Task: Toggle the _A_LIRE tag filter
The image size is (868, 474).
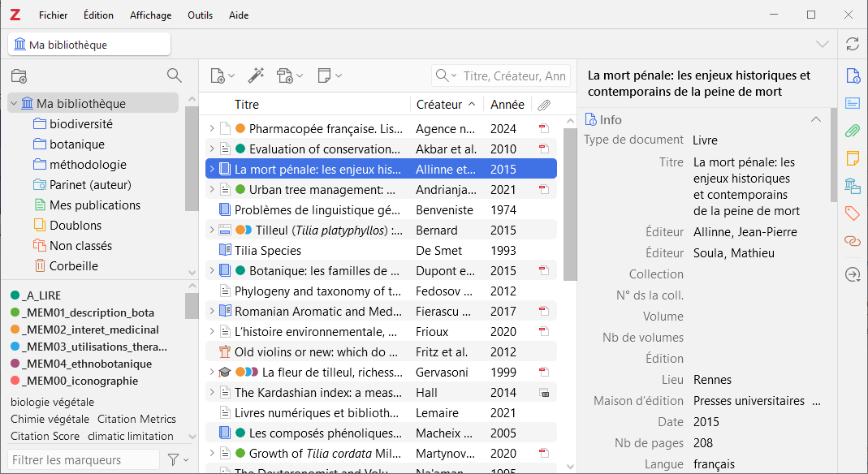Action: coord(41,295)
